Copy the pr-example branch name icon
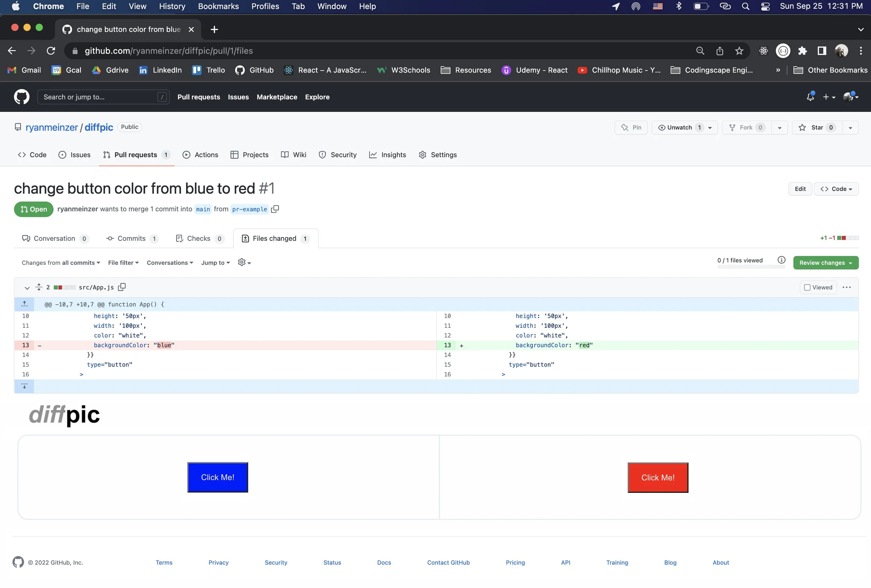 [275, 209]
